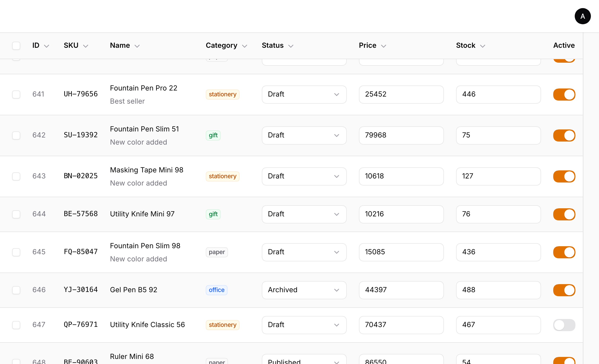Click the Active column header

pyautogui.click(x=564, y=45)
